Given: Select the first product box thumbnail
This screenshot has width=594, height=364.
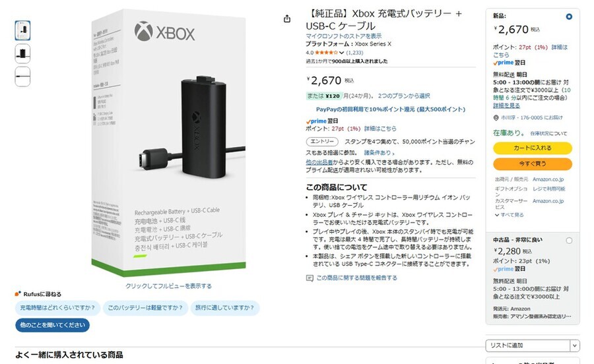Looking at the screenshot, I should (x=22, y=30).
